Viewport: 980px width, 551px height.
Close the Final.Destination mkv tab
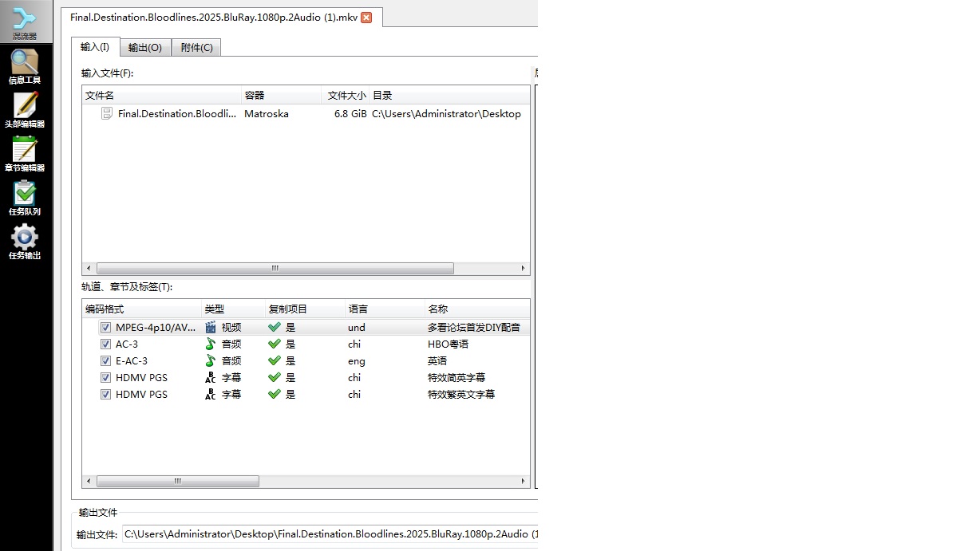tap(366, 18)
